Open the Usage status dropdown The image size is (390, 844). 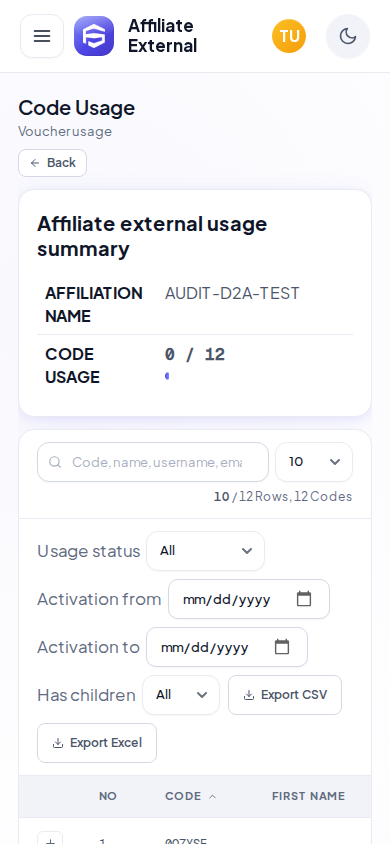click(205, 551)
